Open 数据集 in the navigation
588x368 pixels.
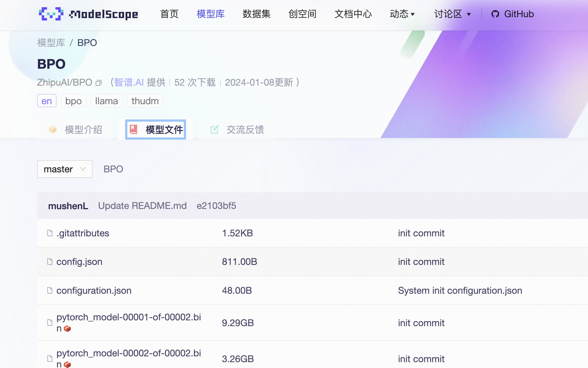257,14
